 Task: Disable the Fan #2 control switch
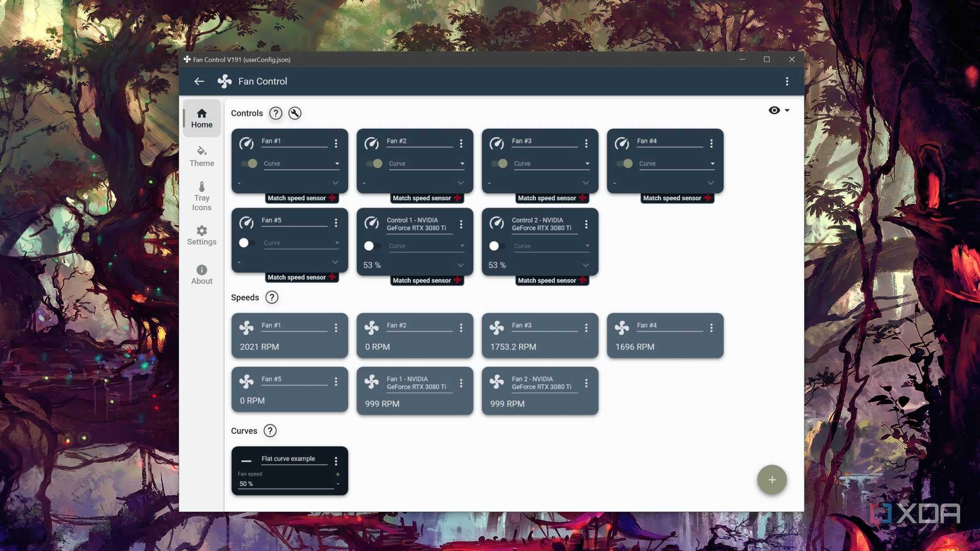(x=374, y=164)
